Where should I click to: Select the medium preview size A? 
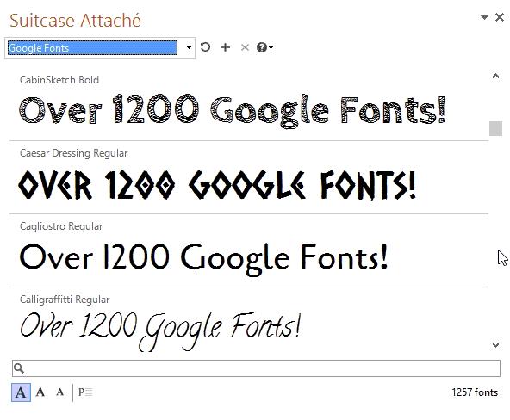coord(40,392)
